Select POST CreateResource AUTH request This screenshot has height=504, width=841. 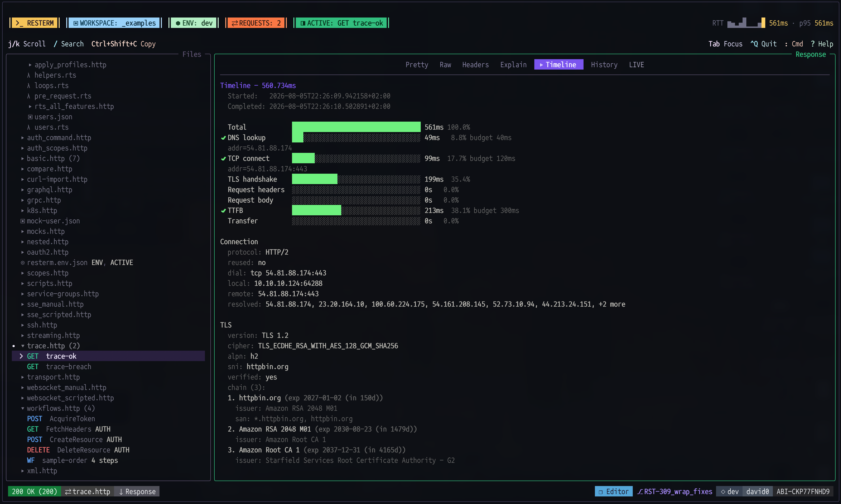[74, 439]
